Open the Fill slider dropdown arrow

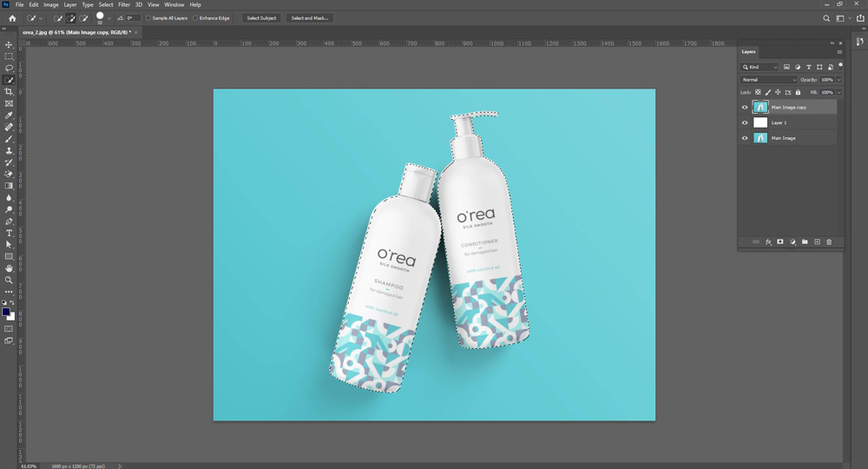839,92
